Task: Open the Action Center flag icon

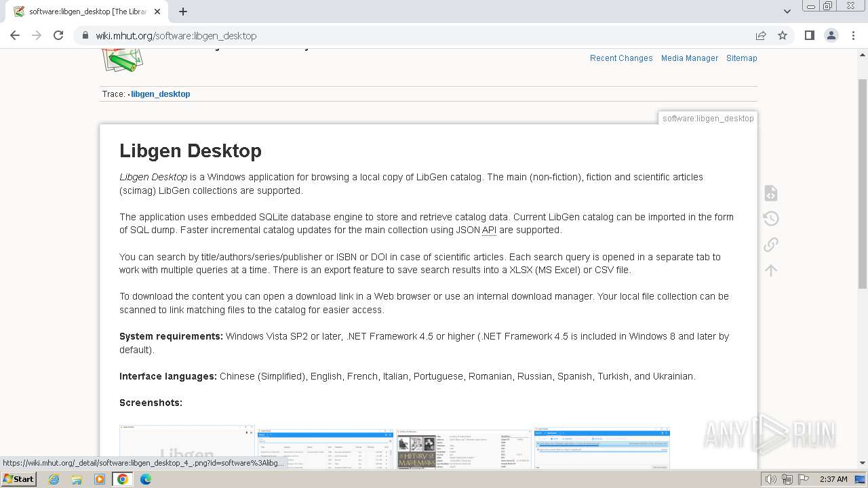Action: coord(804,479)
